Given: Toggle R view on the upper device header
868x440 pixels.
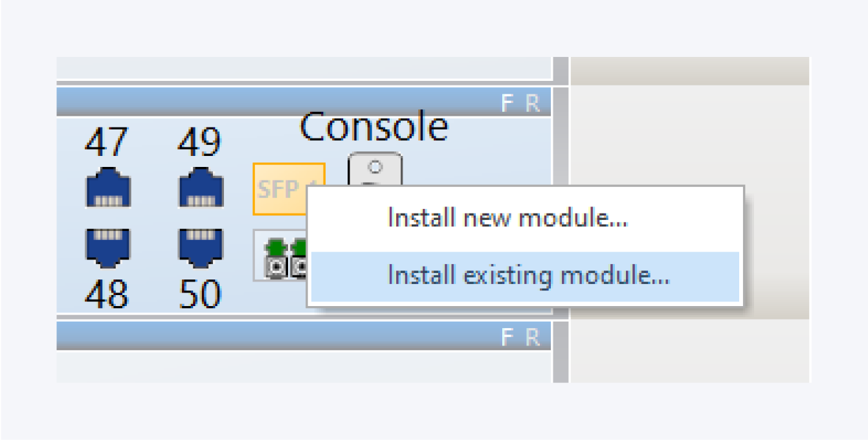Looking at the screenshot, I should click(x=532, y=104).
